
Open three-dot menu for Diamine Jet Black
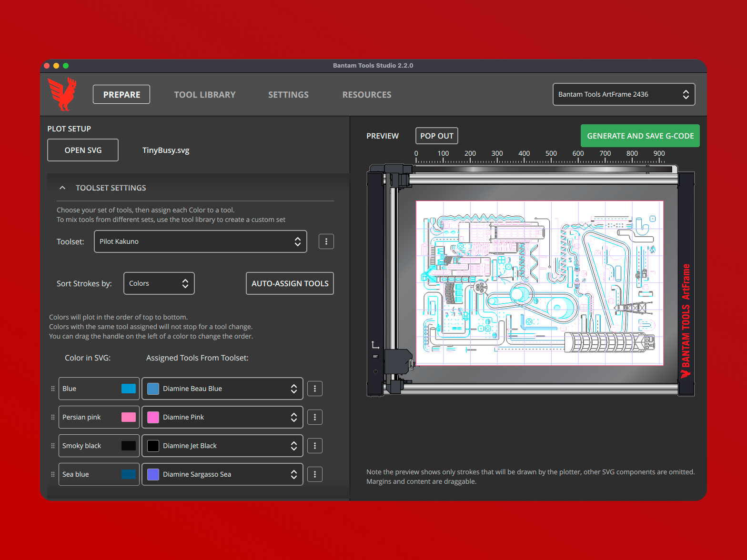click(x=314, y=446)
